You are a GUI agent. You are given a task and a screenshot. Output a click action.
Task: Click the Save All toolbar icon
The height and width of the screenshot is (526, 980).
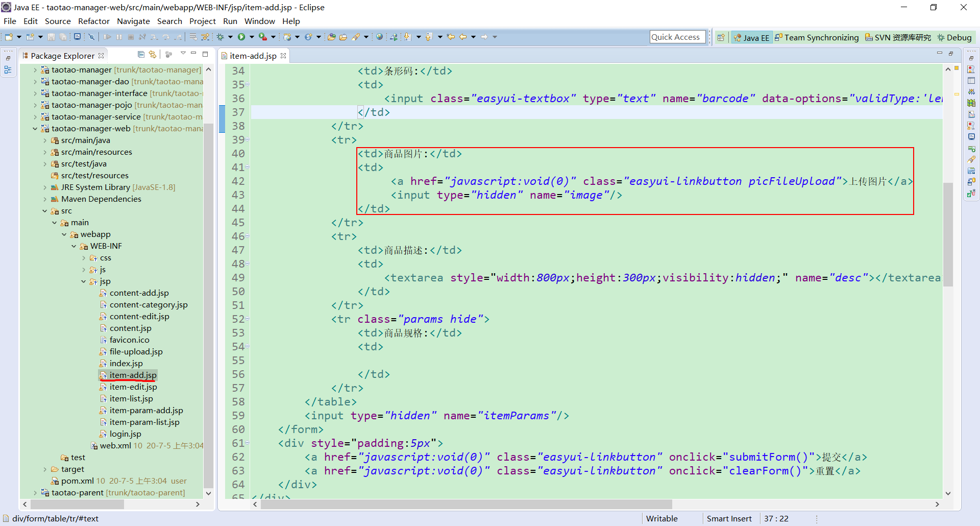click(63, 37)
